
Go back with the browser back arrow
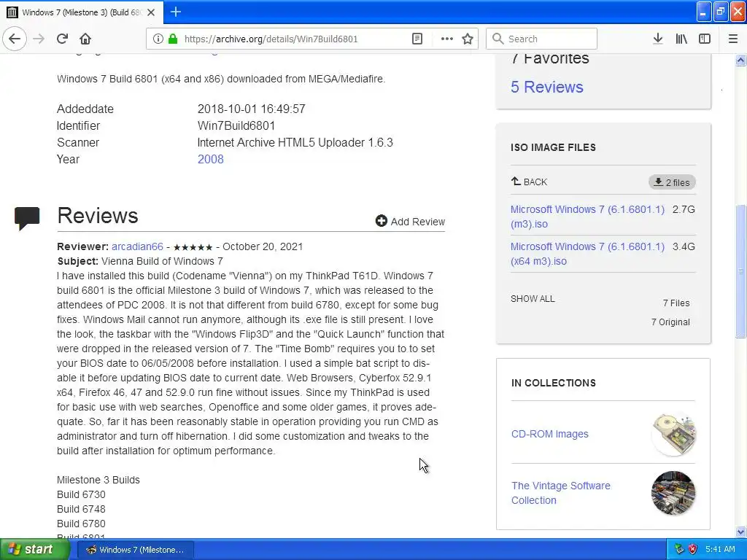[x=15, y=39]
